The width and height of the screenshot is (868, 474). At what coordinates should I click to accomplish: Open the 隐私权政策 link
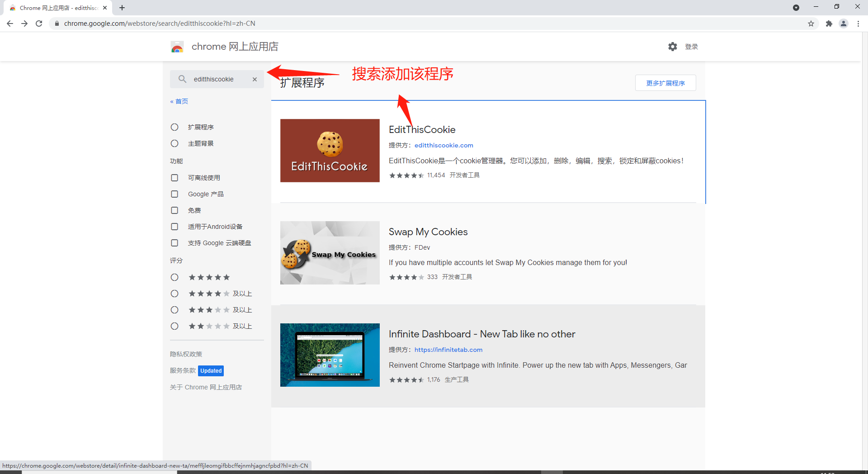[x=186, y=354]
